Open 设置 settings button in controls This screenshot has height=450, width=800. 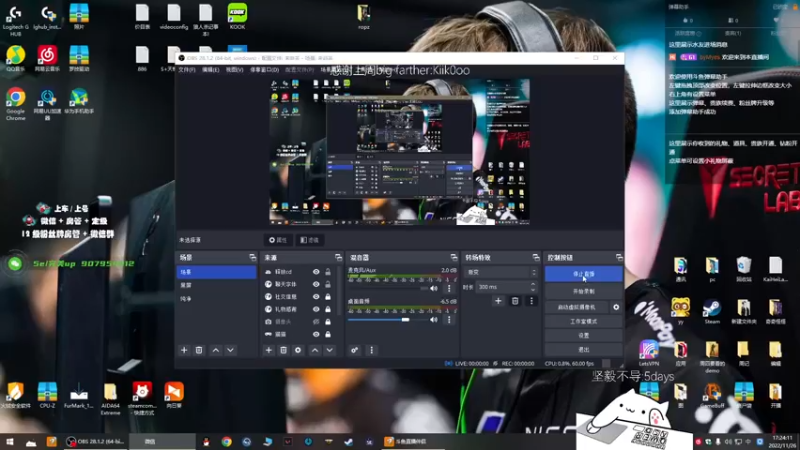coord(583,336)
